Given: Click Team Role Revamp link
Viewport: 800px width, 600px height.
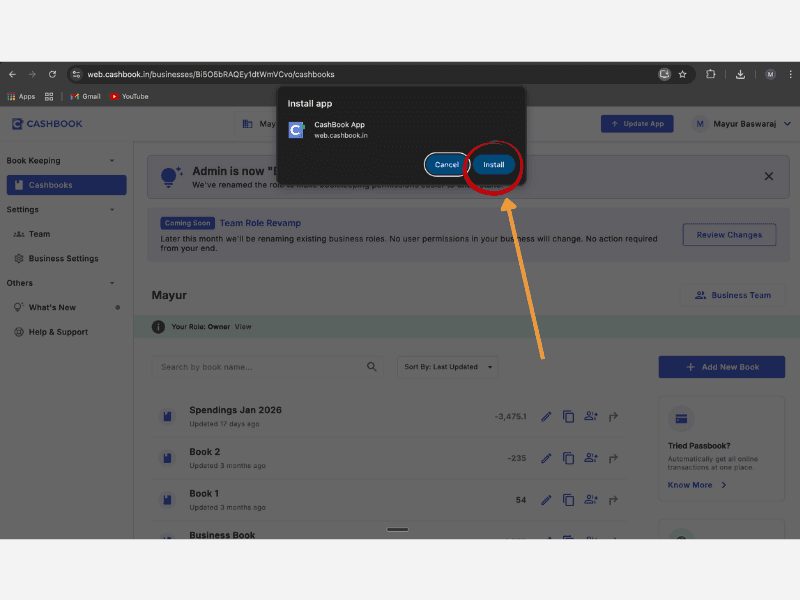Looking at the screenshot, I should (x=260, y=223).
